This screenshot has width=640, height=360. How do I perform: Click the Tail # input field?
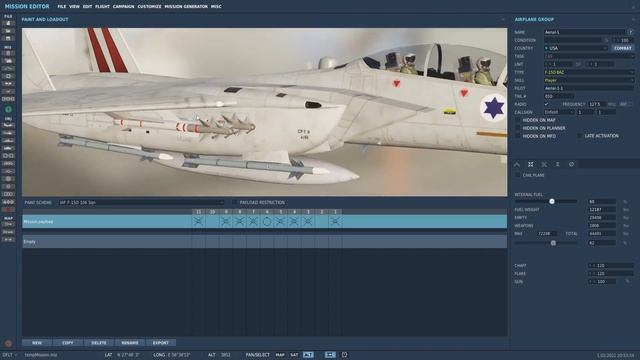(x=559, y=96)
